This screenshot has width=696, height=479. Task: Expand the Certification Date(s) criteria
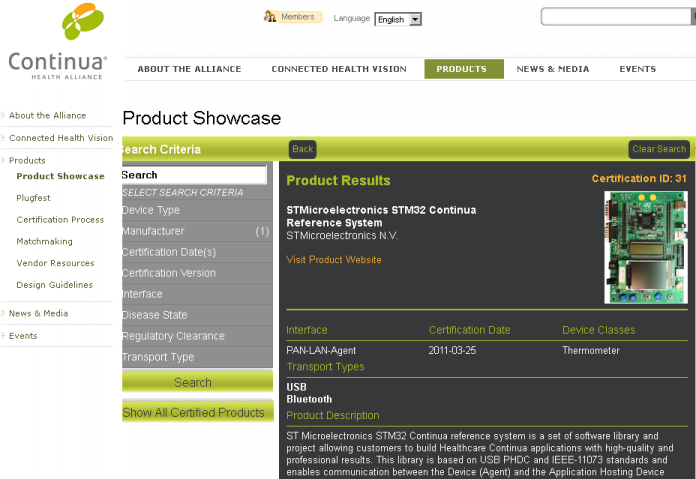click(197, 252)
